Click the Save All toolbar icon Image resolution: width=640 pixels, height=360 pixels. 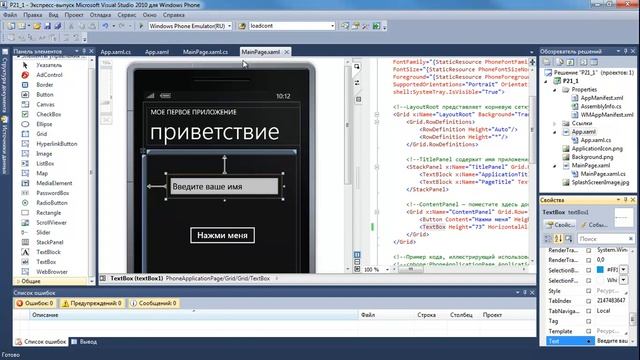pyautogui.click(x=58, y=26)
